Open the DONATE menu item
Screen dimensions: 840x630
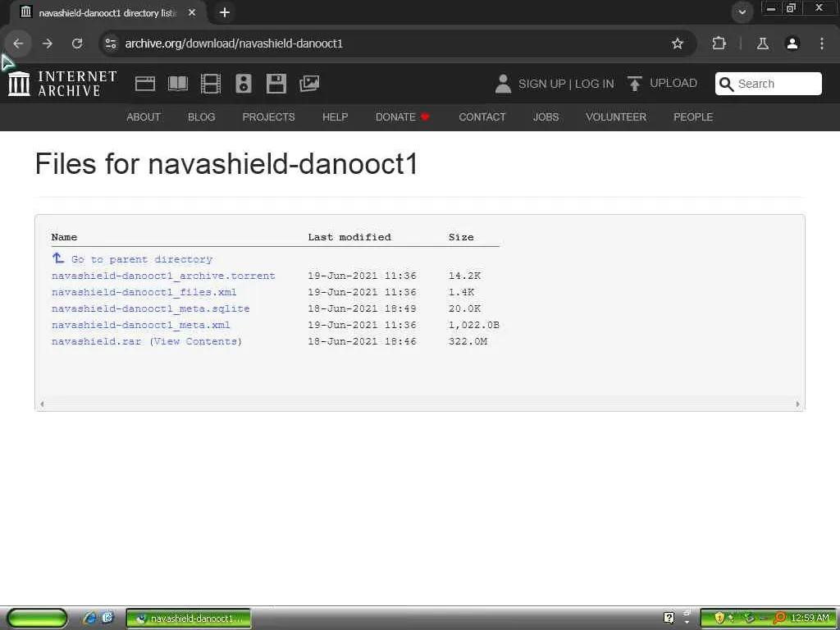[x=402, y=116]
